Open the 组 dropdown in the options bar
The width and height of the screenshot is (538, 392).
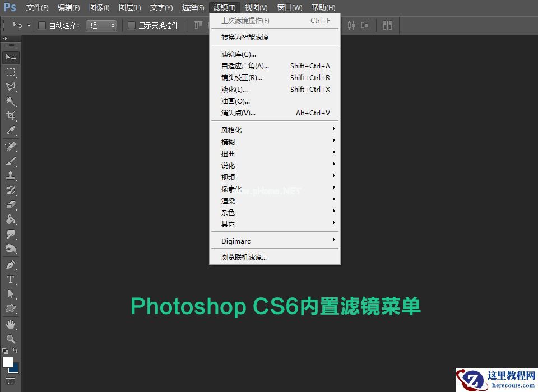pyautogui.click(x=101, y=25)
